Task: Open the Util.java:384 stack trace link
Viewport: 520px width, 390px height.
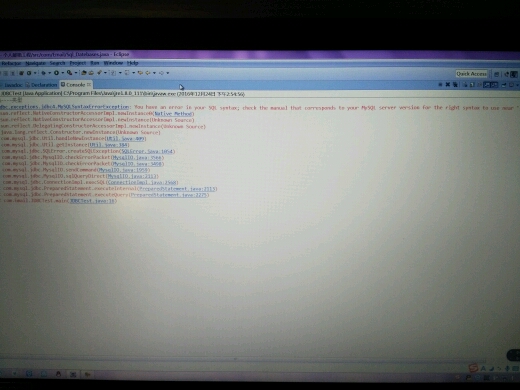Action: (x=109, y=145)
